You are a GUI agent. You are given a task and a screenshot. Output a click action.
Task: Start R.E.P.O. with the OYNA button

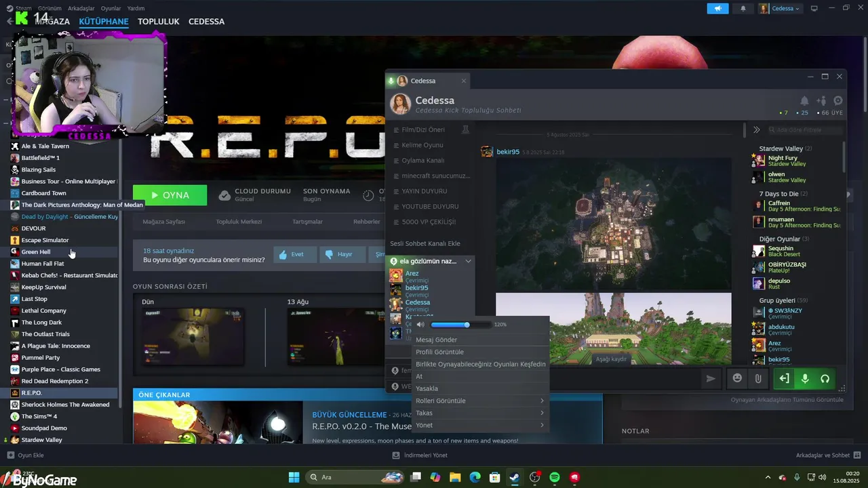pyautogui.click(x=170, y=195)
